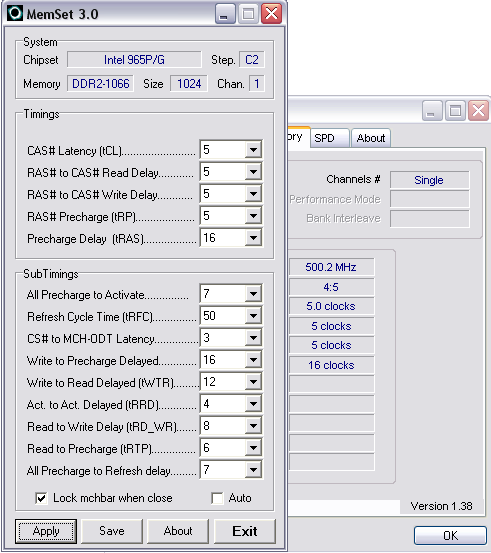Open Read to Write Delay (tRD_WR) dropdown
The image size is (491, 553).
[253, 426]
